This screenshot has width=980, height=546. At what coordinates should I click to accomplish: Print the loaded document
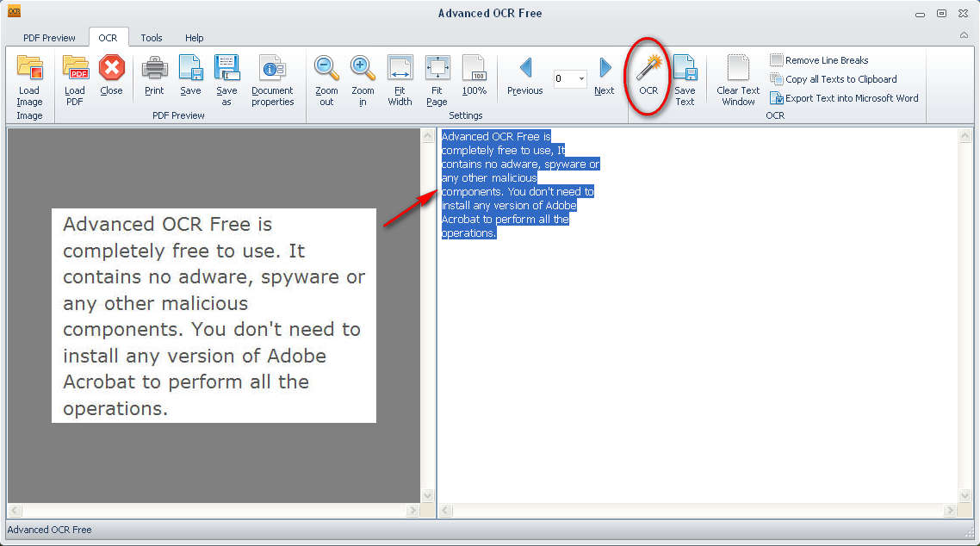154,69
